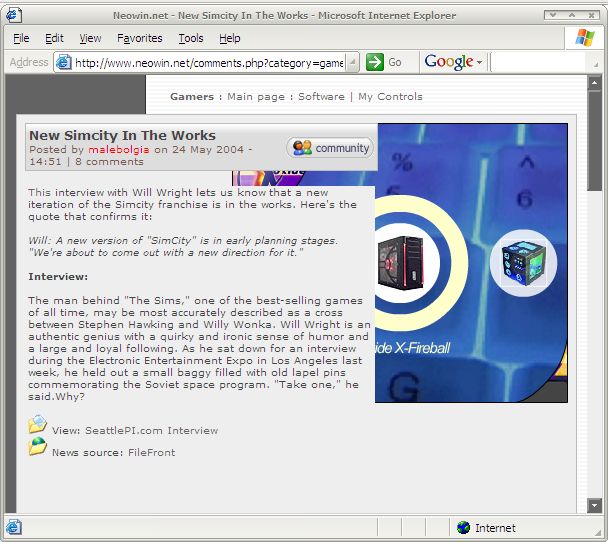This screenshot has height=542, width=608.
Task: Open the Help menu
Action: pos(230,38)
